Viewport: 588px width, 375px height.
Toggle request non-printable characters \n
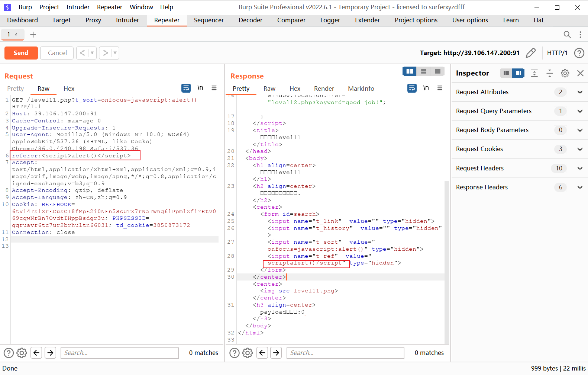pos(200,88)
